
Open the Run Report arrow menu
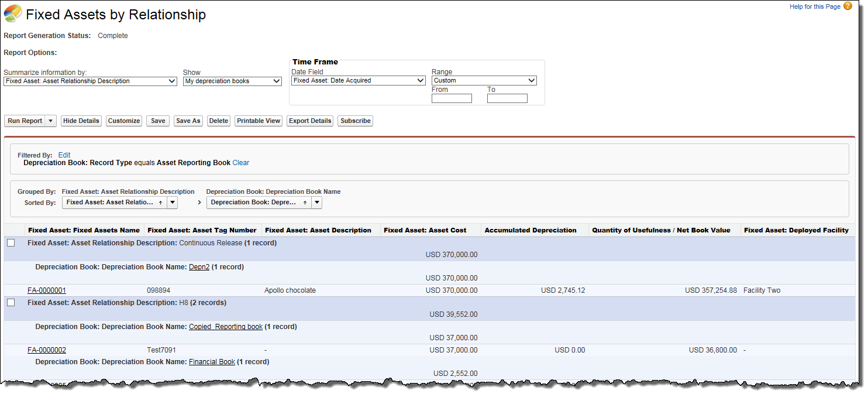[51, 121]
